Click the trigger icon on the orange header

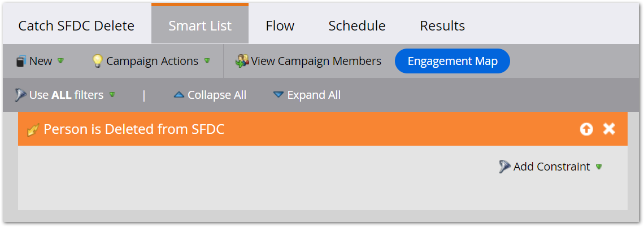point(33,130)
